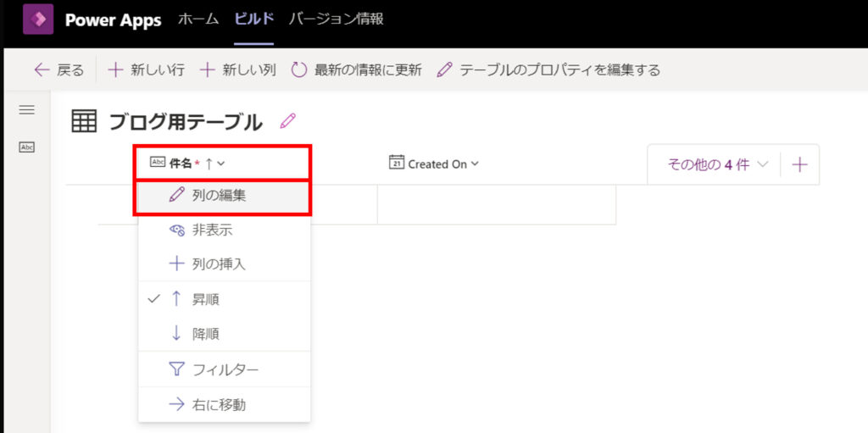
Task: Click the Abc icon in left sidebar
Action: [x=26, y=147]
